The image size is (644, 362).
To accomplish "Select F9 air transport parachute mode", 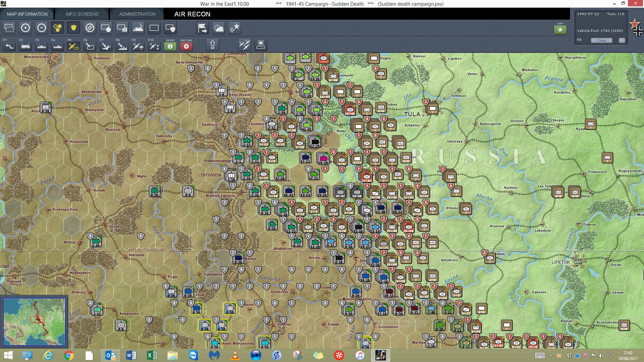I will point(138,46).
